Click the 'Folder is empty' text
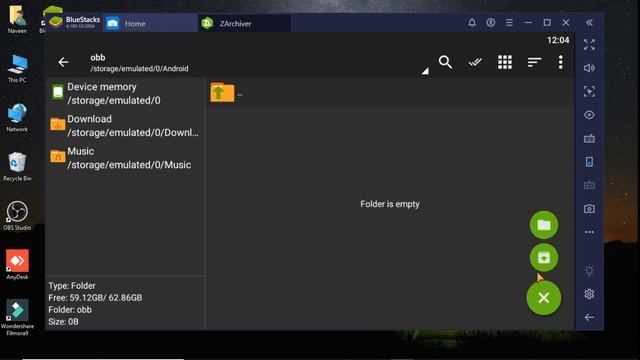The height and width of the screenshot is (360, 640). (390, 204)
